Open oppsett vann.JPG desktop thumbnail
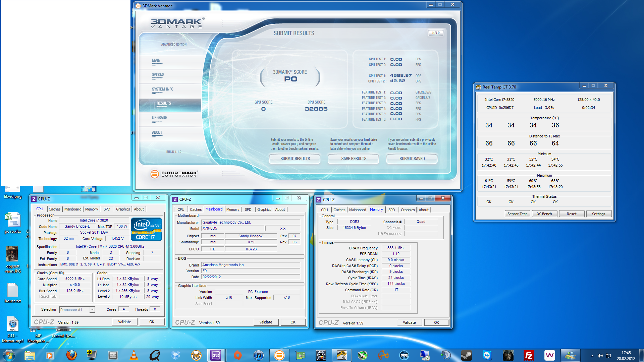Image resolution: width=644 pixels, height=362 pixels. pyautogui.click(x=13, y=259)
